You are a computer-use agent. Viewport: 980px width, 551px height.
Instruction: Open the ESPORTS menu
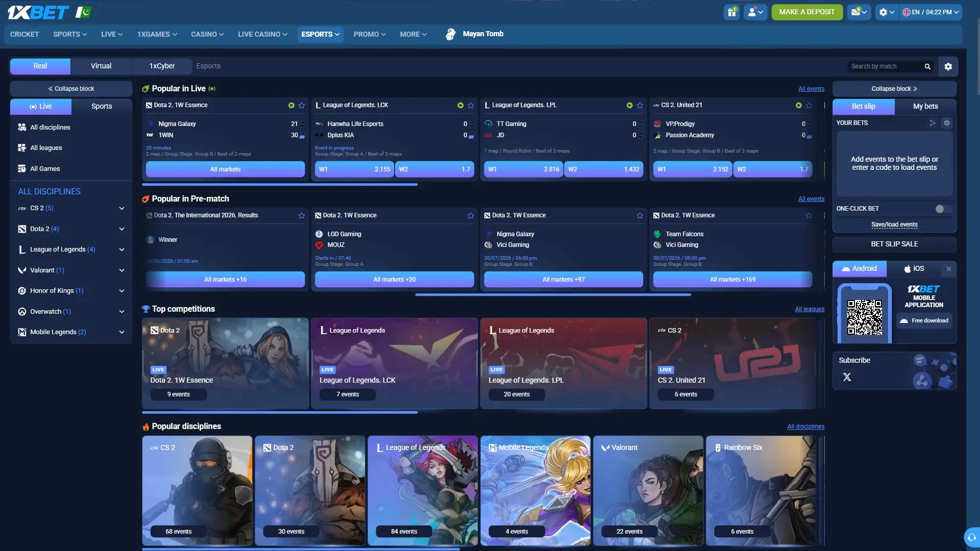(321, 34)
